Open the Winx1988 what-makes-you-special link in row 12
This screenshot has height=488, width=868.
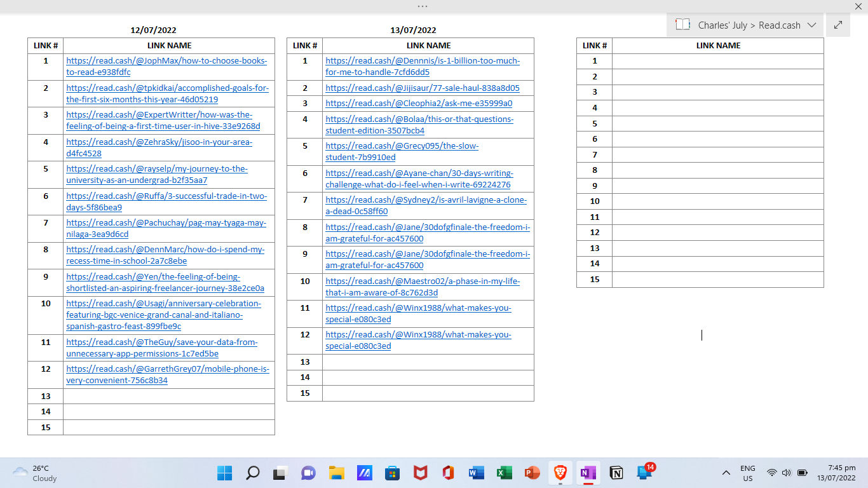tap(418, 340)
